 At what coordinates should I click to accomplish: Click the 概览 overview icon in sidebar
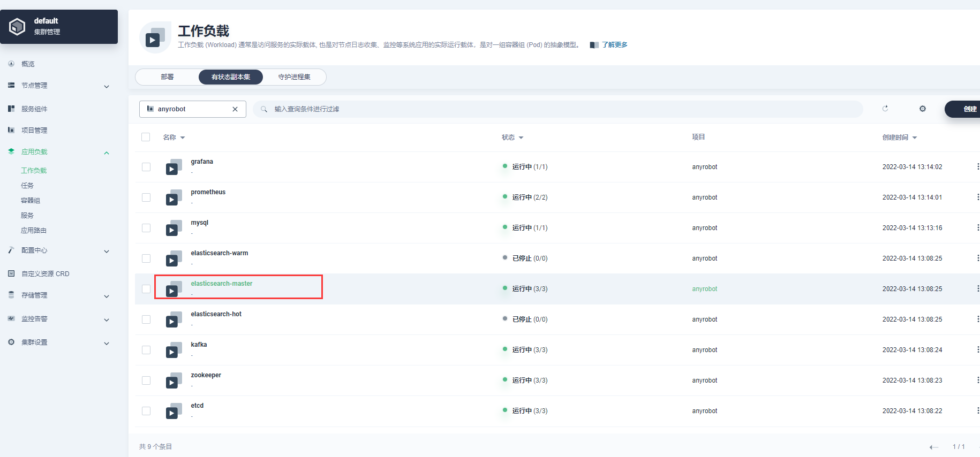(11, 64)
